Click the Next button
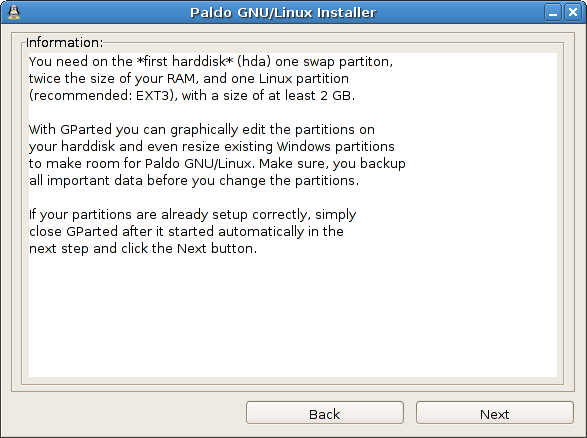This screenshot has width=587, height=438. [x=495, y=413]
